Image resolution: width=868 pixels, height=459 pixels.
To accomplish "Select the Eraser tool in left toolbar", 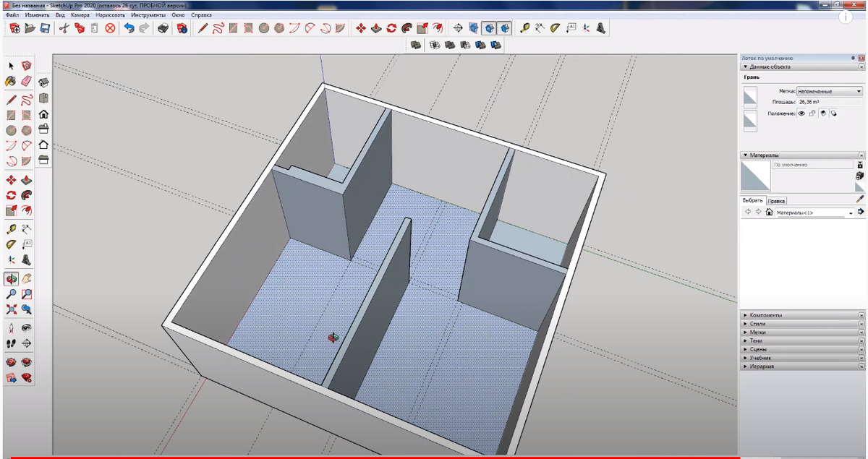I will pos(27,81).
